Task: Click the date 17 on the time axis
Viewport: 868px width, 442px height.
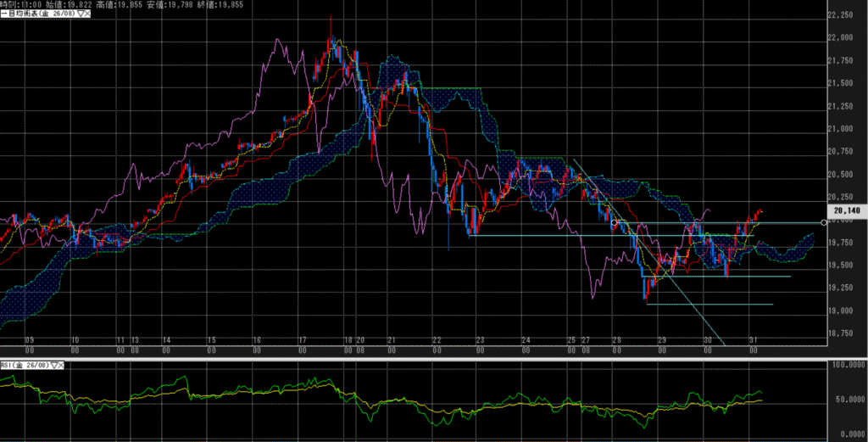Action: click(302, 339)
